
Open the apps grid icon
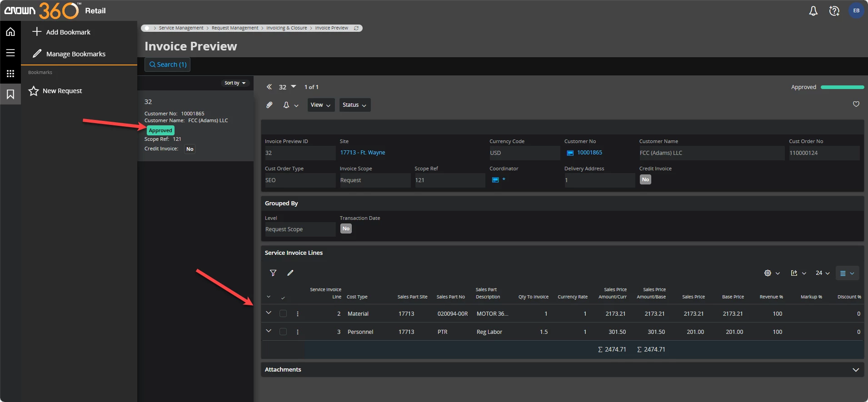pyautogui.click(x=10, y=74)
